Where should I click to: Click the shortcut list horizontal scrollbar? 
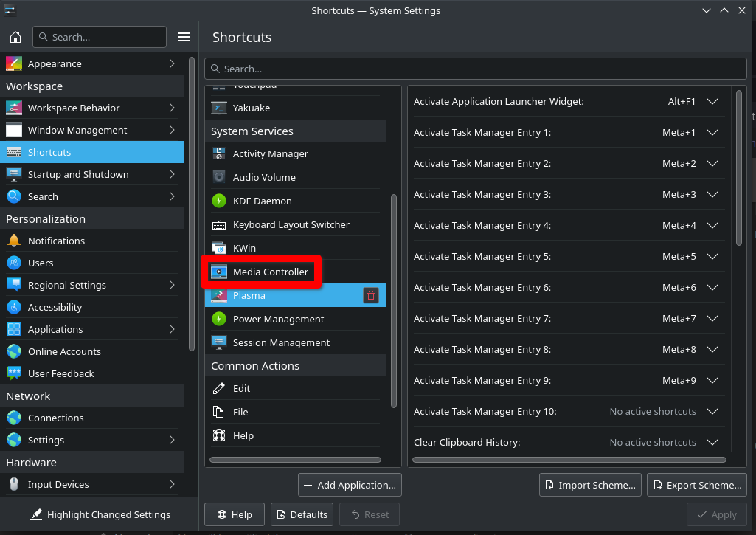[x=569, y=460]
